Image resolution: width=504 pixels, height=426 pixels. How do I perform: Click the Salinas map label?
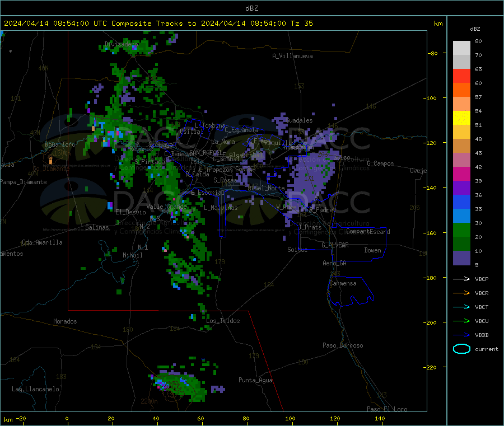click(97, 227)
